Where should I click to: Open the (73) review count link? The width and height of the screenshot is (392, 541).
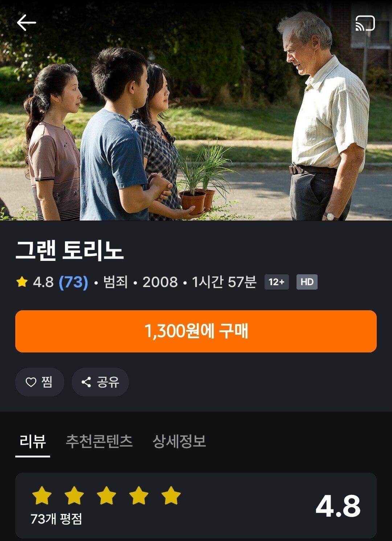74,282
